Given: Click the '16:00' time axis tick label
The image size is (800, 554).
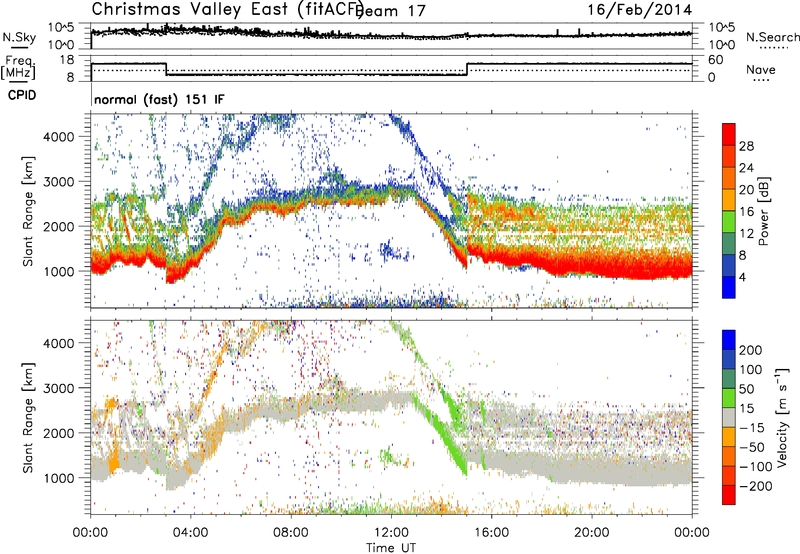Looking at the screenshot, I should coord(491,533).
